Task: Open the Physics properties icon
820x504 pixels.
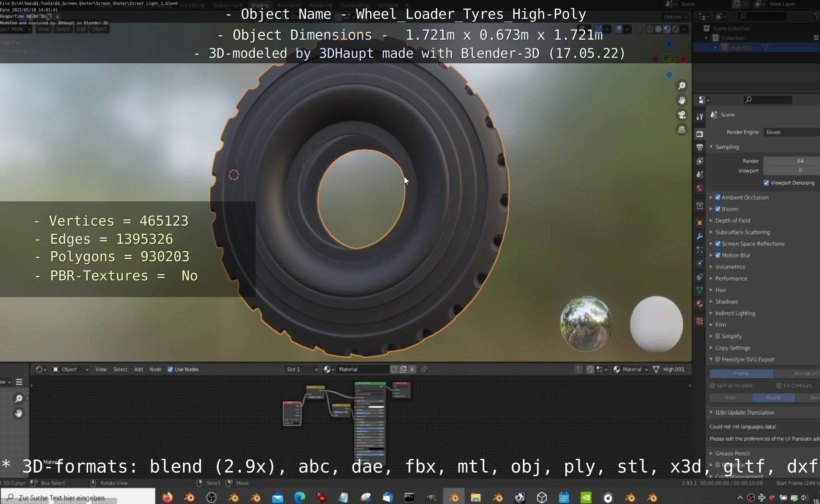Action: pos(700,263)
